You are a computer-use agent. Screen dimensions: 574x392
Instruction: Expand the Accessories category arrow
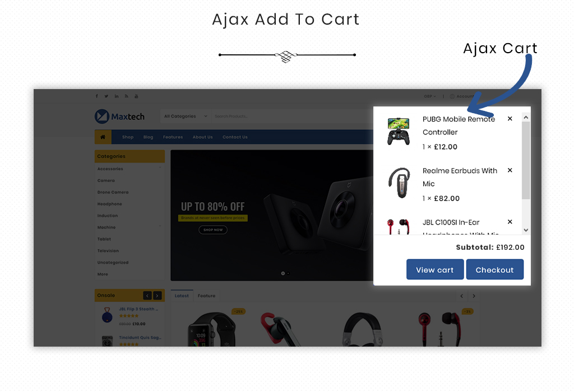pos(160,168)
